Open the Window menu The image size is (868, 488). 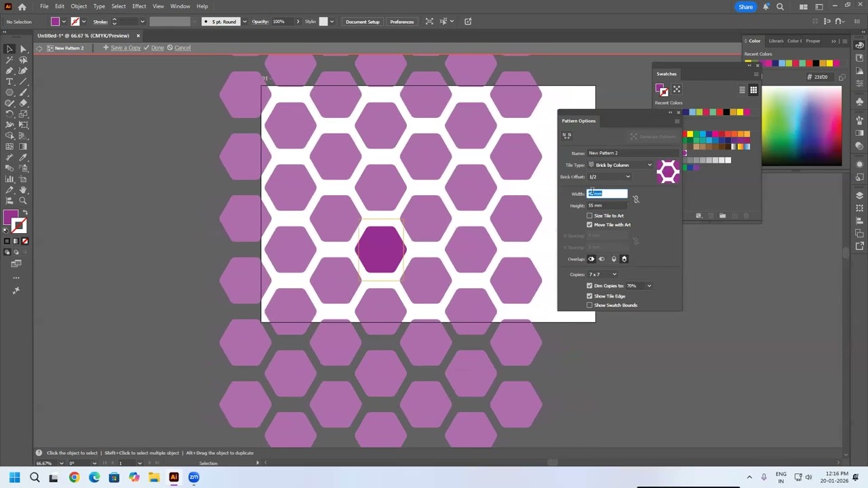coord(180,7)
